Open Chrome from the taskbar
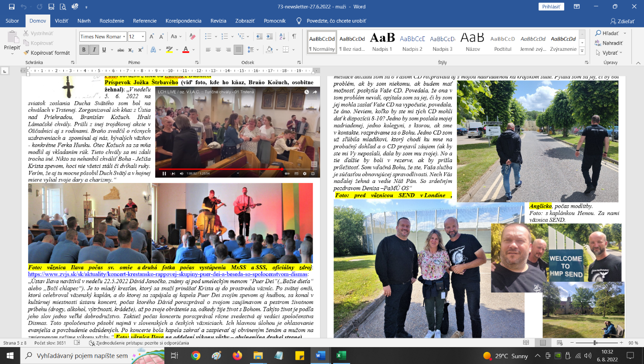Image resolution: width=644 pixels, height=364 pixels. (195, 355)
